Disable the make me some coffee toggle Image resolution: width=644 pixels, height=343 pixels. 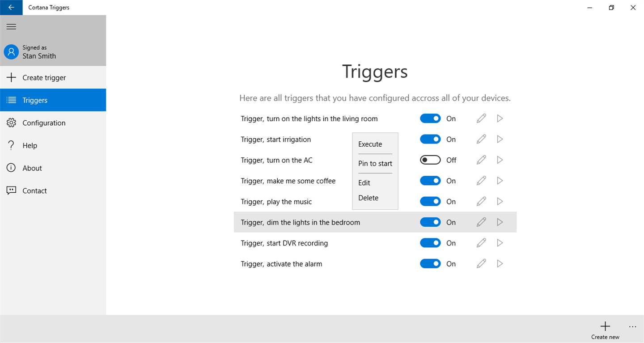coord(430,181)
